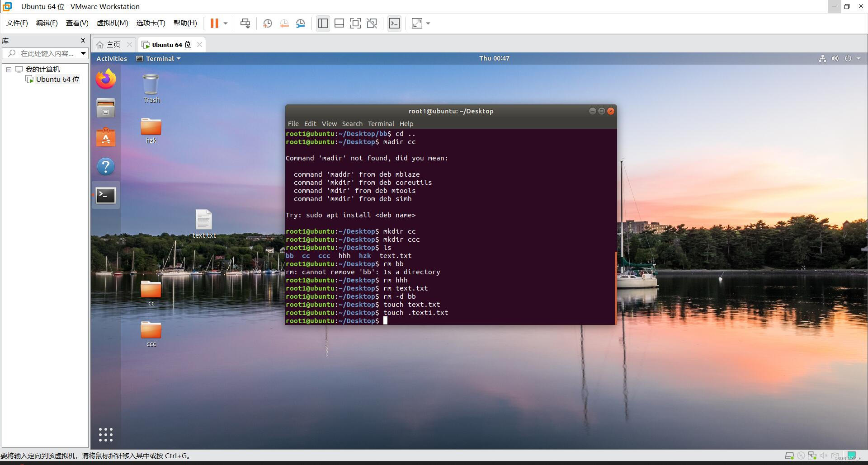Click the hard disk status icon
The height and width of the screenshot is (465, 868).
pyautogui.click(x=789, y=456)
